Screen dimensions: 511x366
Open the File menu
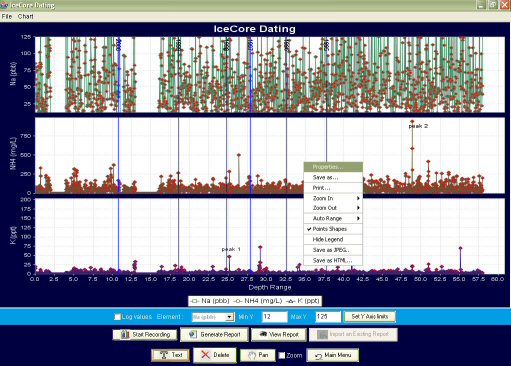(7, 16)
